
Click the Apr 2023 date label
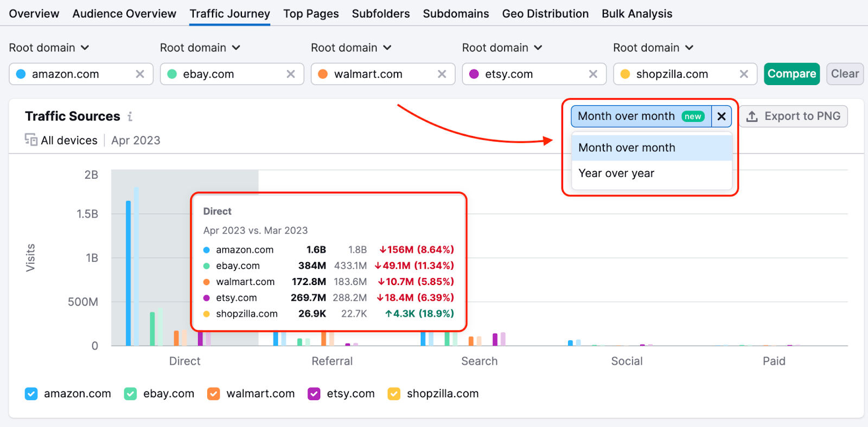tap(136, 140)
